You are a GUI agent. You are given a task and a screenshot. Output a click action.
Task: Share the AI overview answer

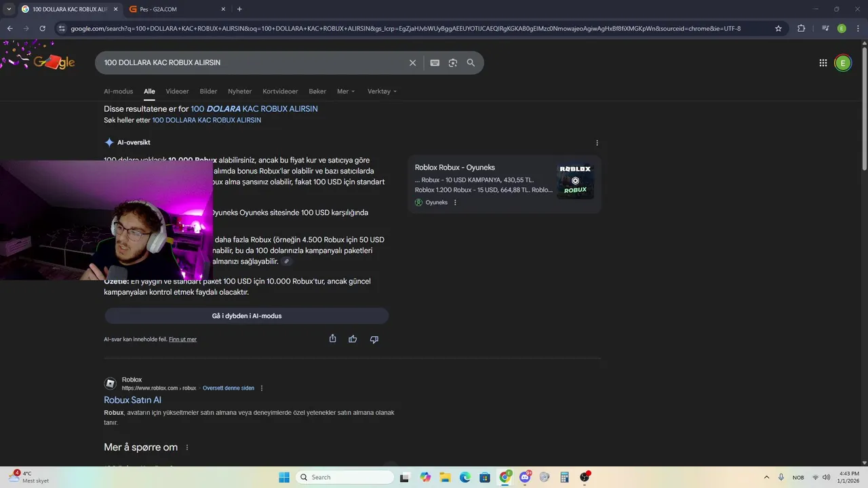[x=332, y=338]
